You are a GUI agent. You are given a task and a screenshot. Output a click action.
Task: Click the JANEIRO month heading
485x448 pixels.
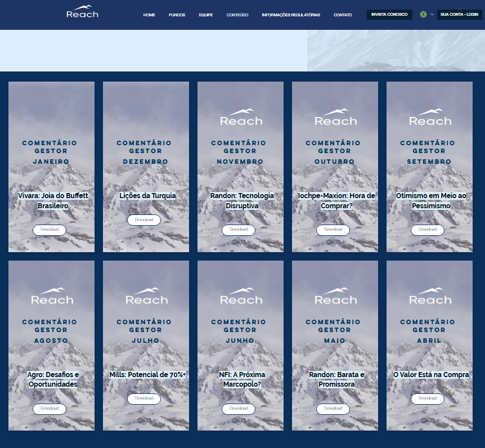(51, 162)
